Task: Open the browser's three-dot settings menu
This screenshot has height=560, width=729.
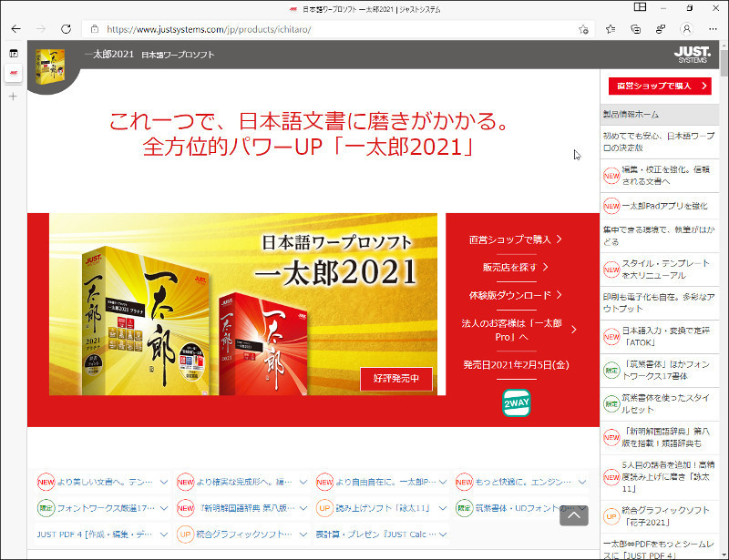Action: [712, 28]
